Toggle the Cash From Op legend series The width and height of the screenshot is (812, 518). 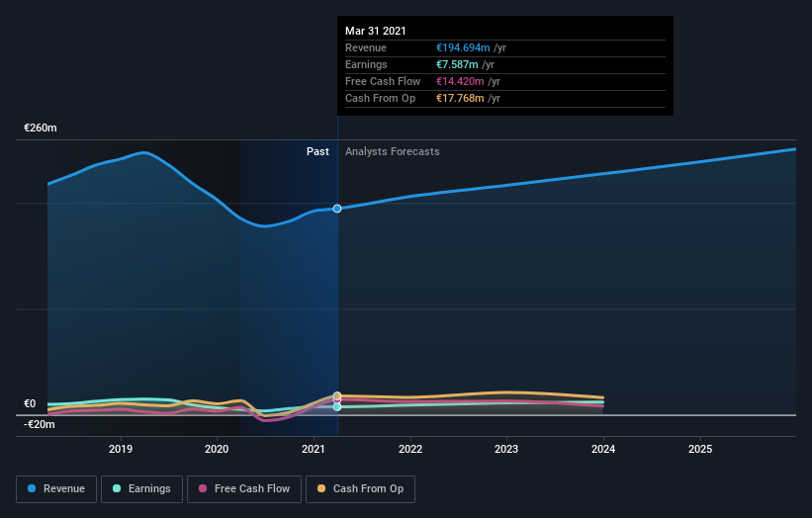(x=360, y=489)
